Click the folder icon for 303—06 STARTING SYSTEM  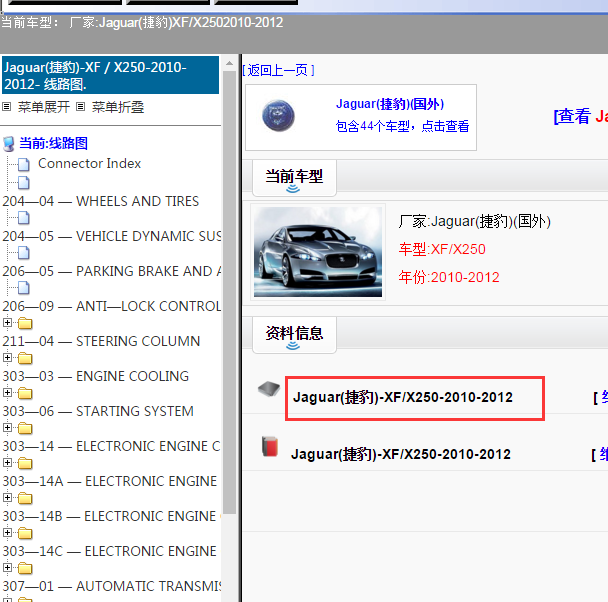coord(25,393)
